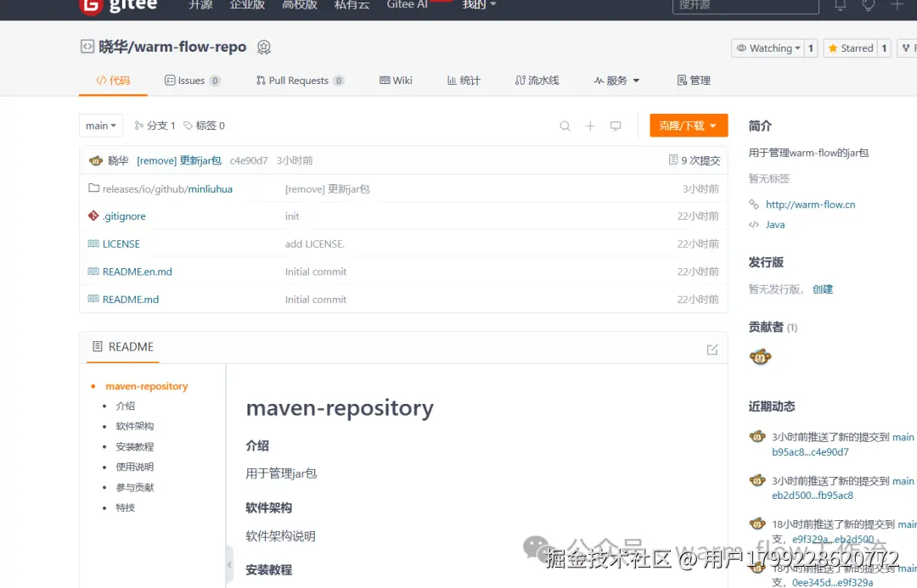
Task: Click the .gitignore file icon
Action: pyautogui.click(x=93, y=216)
